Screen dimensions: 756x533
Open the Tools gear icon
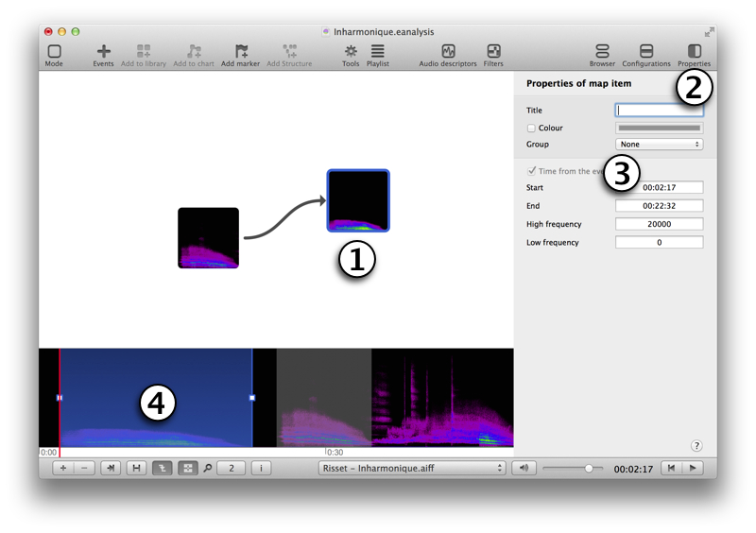tap(351, 51)
